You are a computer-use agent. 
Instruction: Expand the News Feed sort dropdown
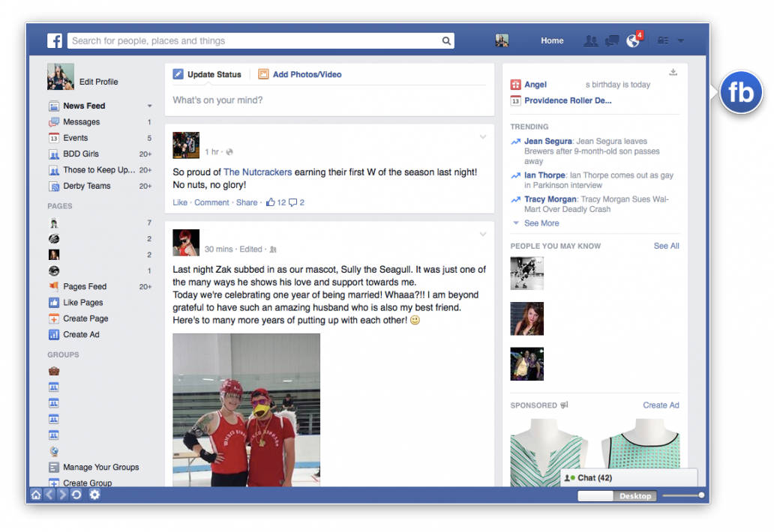pyautogui.click(x=149, y=106)
